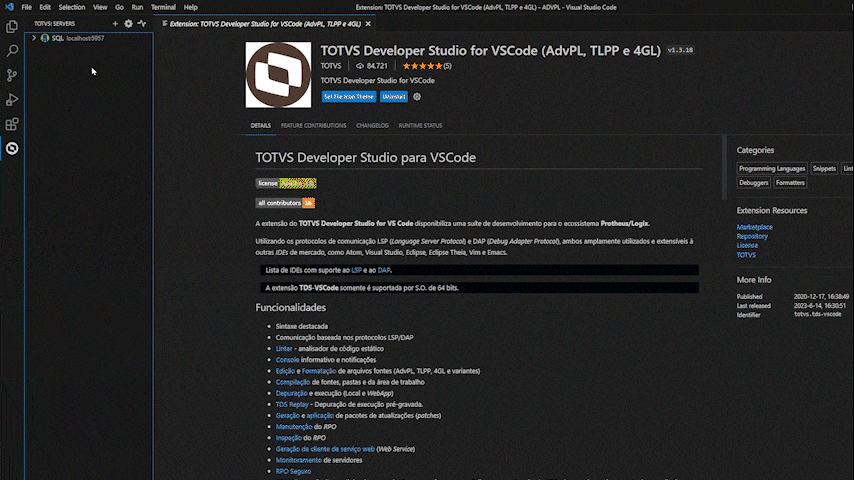
Task: Open TOTVS servers settings gear
Action: point(128,23)
